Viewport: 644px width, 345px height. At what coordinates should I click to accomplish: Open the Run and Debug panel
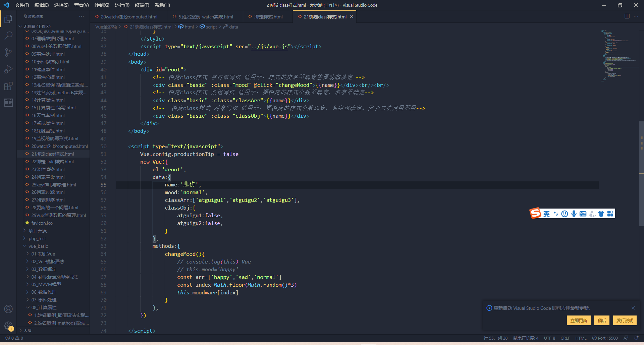pyautogui.click(x=8, y=69)
